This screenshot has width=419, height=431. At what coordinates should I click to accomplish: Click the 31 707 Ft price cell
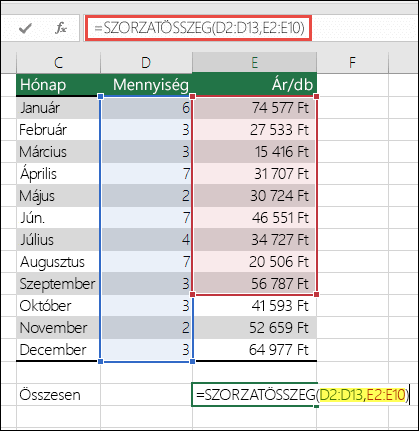[254, 174]
